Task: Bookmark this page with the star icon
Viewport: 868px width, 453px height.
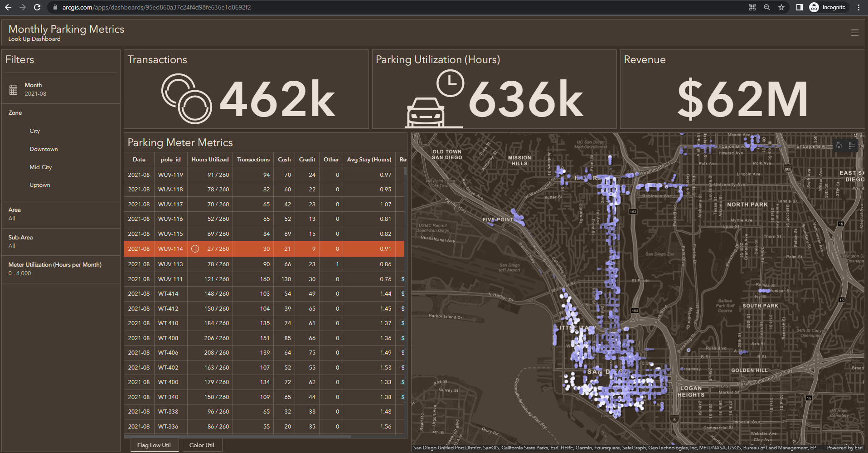Action: [x=781, y=7]
